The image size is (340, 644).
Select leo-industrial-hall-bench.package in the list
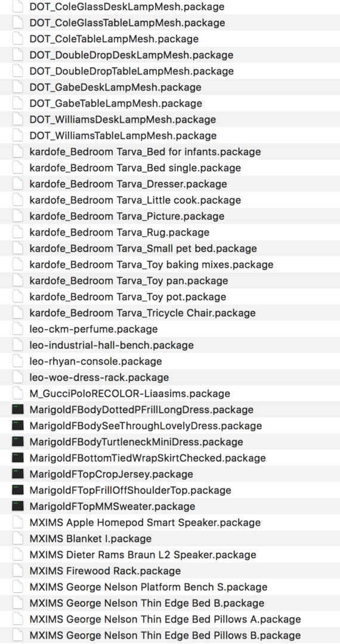point(112,345)
